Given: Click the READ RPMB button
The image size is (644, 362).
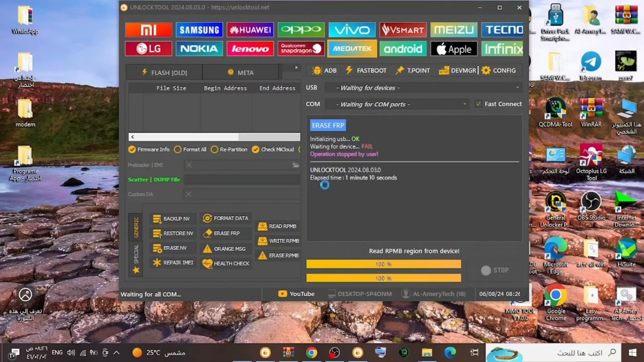Looking at the screenshot, I should (x=277, y=226).
